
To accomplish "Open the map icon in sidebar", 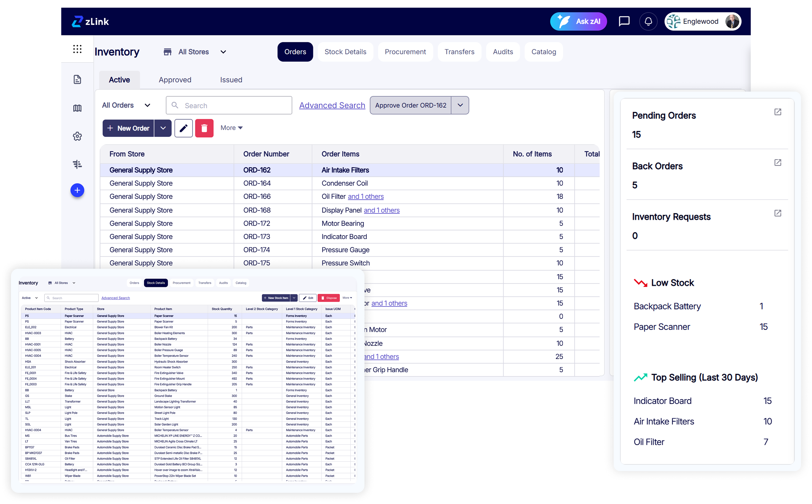I will click(x=77, y=108).
